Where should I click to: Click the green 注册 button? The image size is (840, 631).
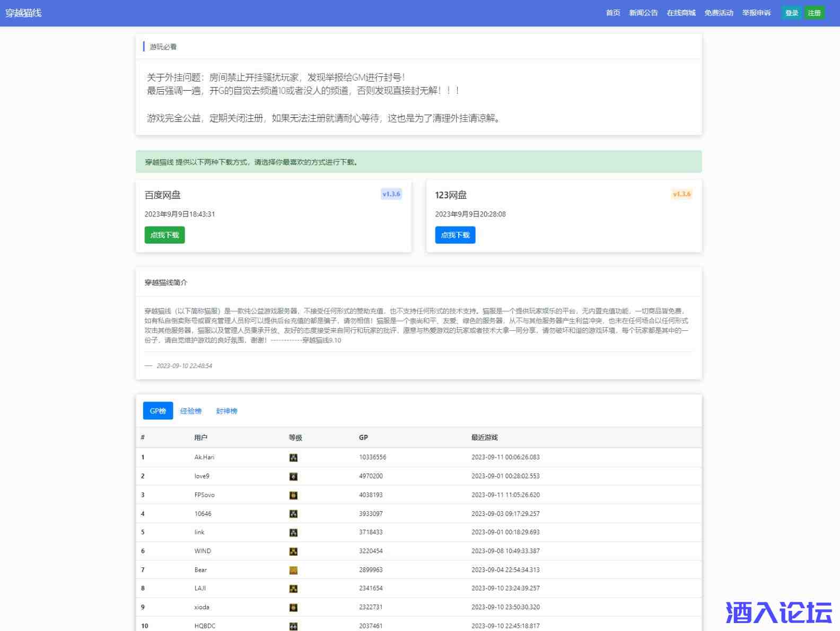[814, 13]
